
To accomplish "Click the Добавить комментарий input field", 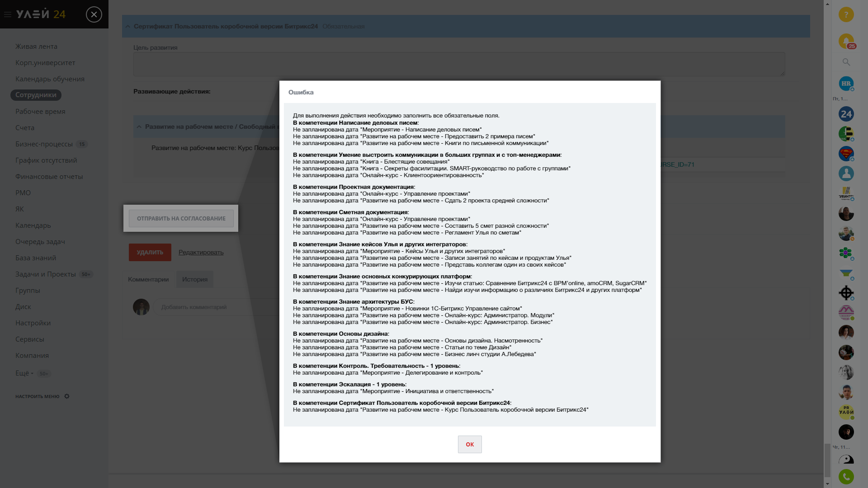I will pyautogui.click(x=216, y=307).
